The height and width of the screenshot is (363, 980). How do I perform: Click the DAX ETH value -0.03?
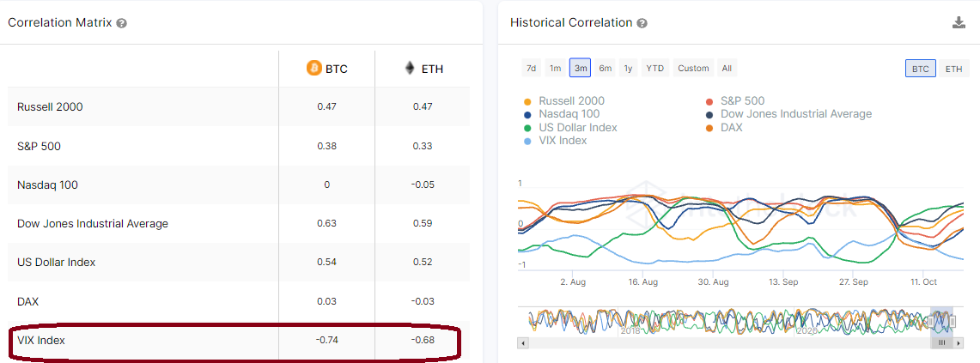(x=422, y=301)
